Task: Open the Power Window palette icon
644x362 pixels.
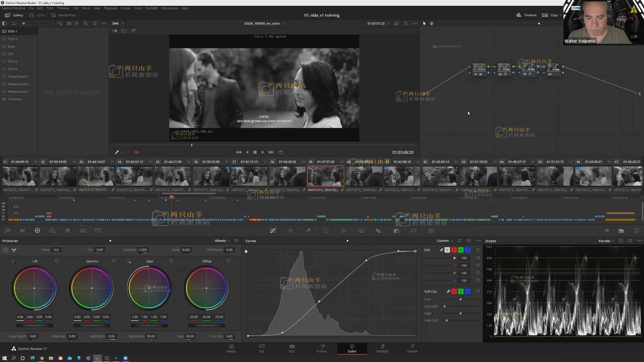Action: pos(326,231)
